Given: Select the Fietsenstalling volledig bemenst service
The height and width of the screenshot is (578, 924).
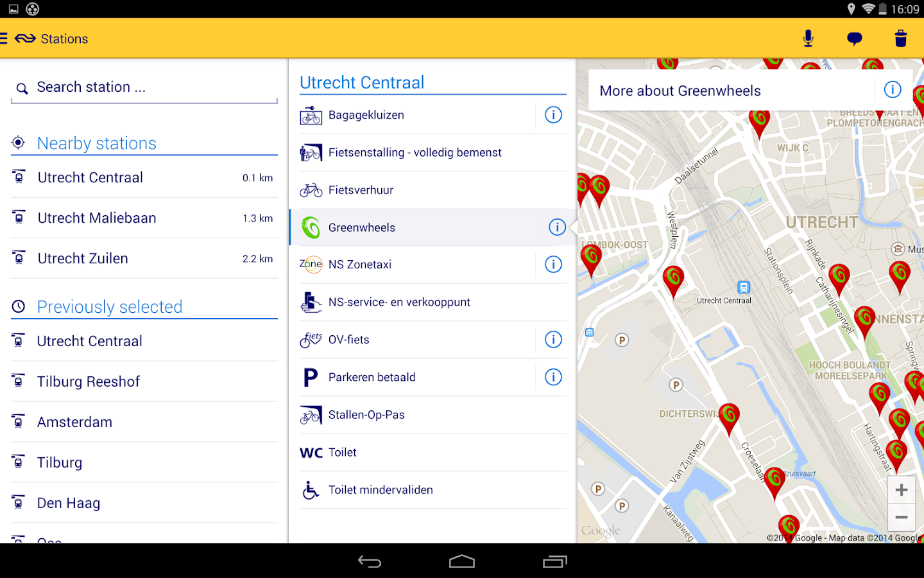Looking at the screenshot, I should click(x=414, y=152).
